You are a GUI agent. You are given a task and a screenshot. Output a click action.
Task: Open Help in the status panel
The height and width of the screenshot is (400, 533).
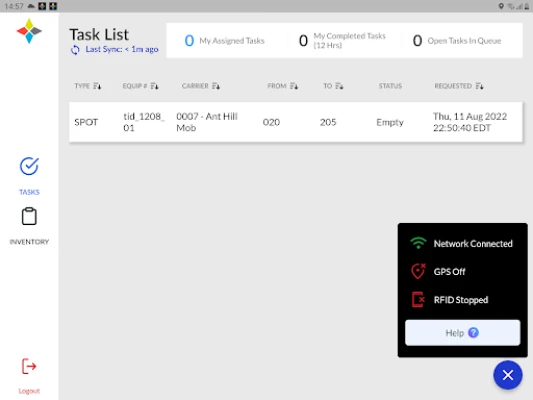click(x=462, y=333)
